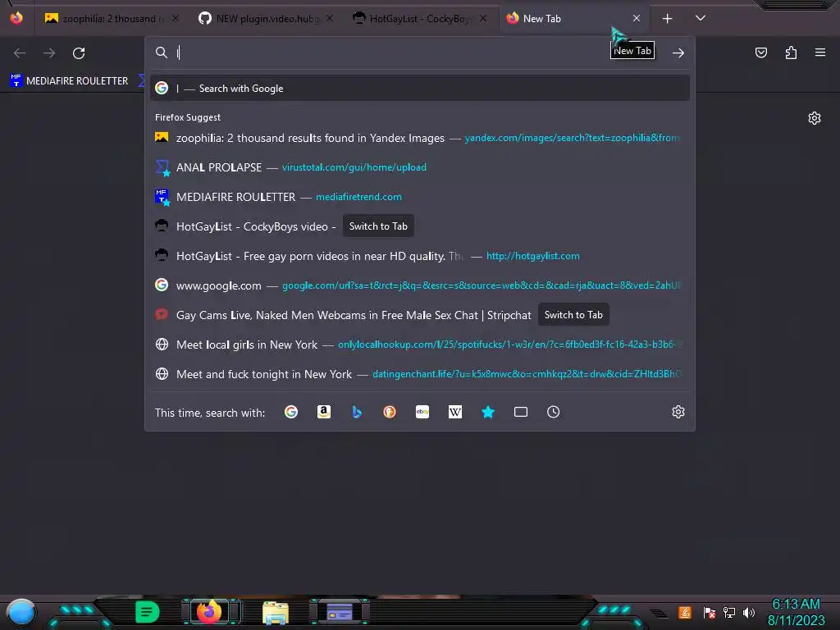The width and height of the screenshot is (840, 630).
Task: Click the Go arrow in the address bar
Action: (x=678, y=52)
